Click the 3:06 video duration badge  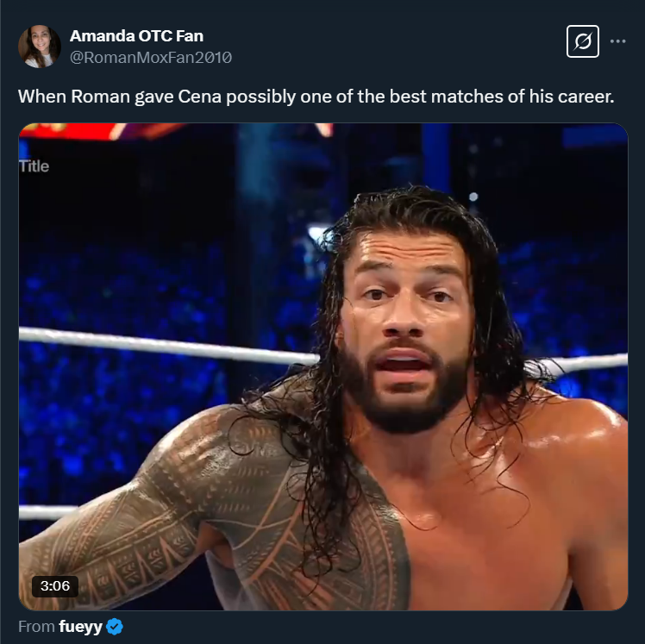[55, 585]
